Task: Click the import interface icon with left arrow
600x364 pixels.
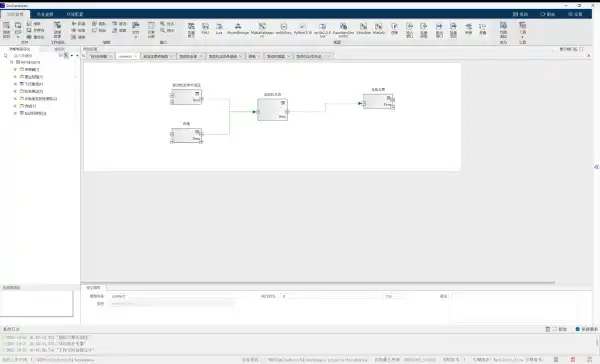Action: [x=409, y=26]
